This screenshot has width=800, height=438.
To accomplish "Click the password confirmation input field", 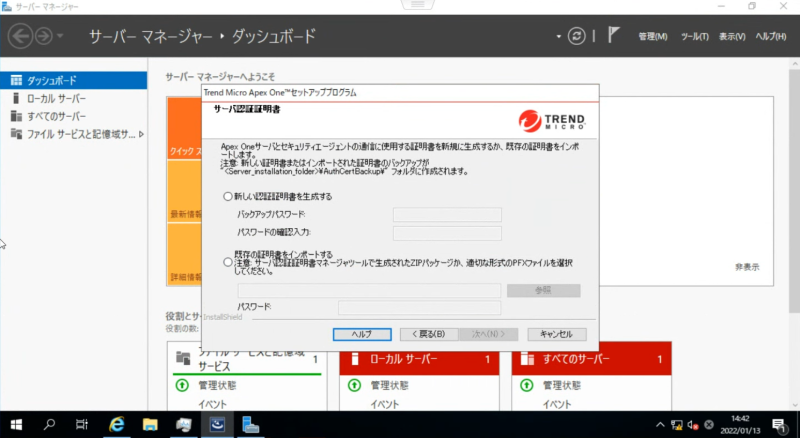I will click(447, 233).
